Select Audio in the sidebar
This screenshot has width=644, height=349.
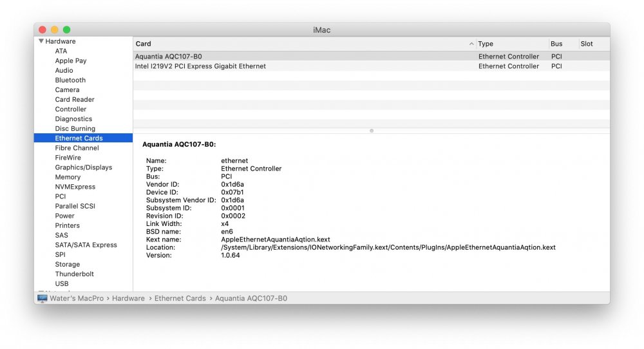point(64,70)
